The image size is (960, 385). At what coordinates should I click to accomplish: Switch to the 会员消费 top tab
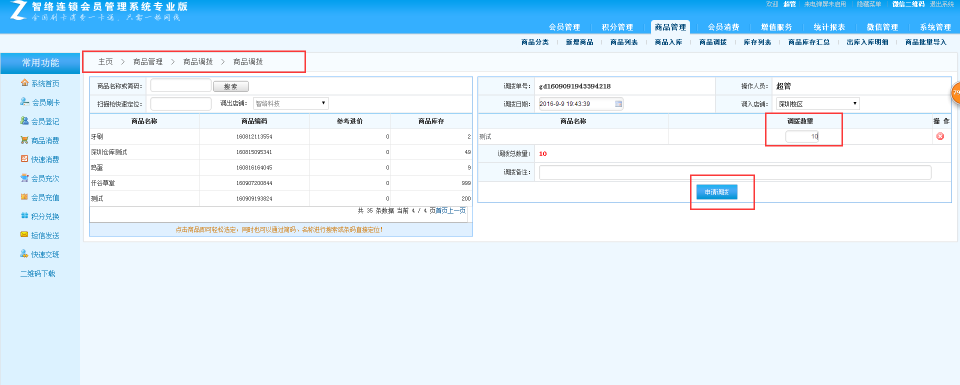[723, 27]
